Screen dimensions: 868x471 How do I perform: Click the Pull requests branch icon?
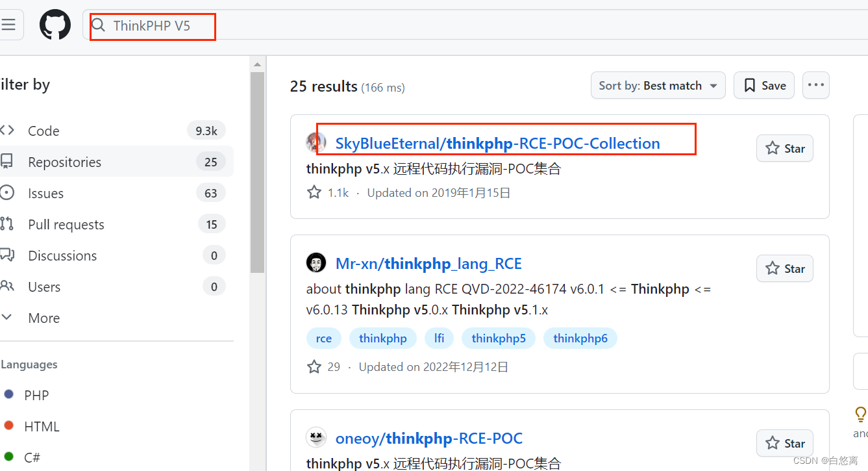coord(7,224)
